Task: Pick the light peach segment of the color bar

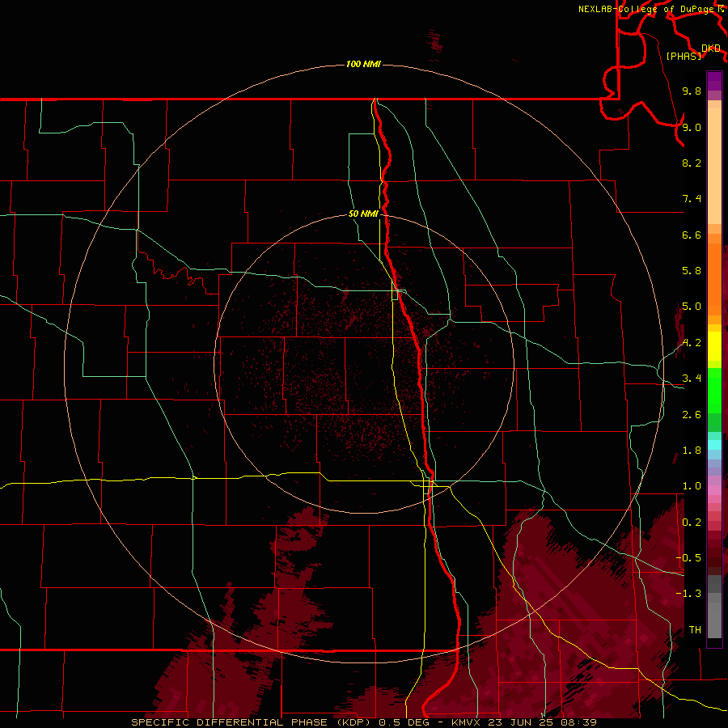Action: [x=714, y=167]
